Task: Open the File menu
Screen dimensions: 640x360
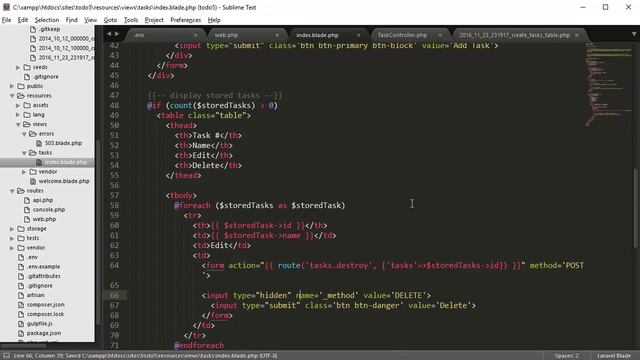Action: (x=7, y=20)
